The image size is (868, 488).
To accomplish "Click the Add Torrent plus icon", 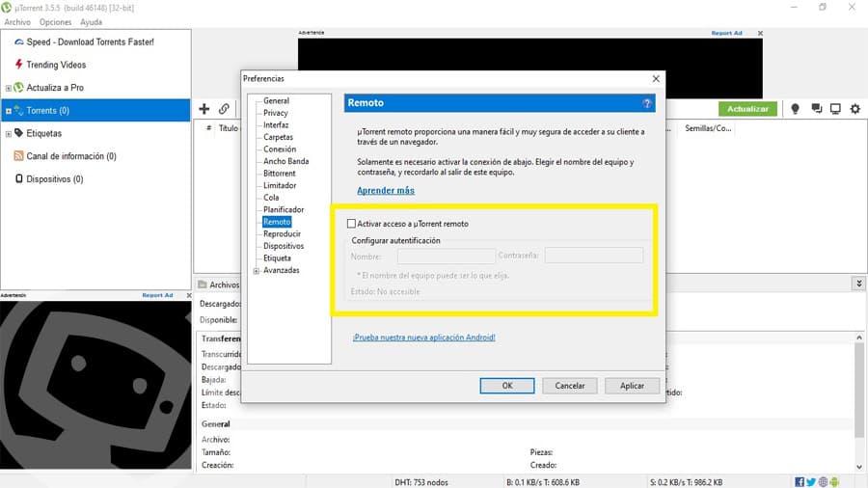I will click(204, 109).
